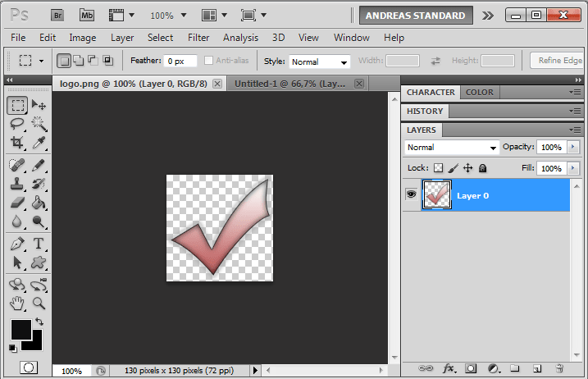Open the Layers panel options menu
The width and height of the screenshot is (588, 379).
tap(575, 130)
